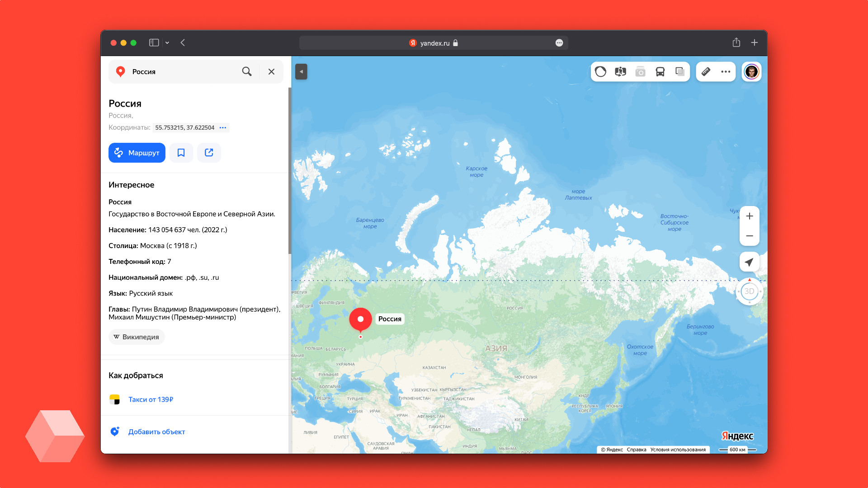This screenshot has height=488, width=868.
Task: Click Россия label next to pin
Action: point(390,319)
